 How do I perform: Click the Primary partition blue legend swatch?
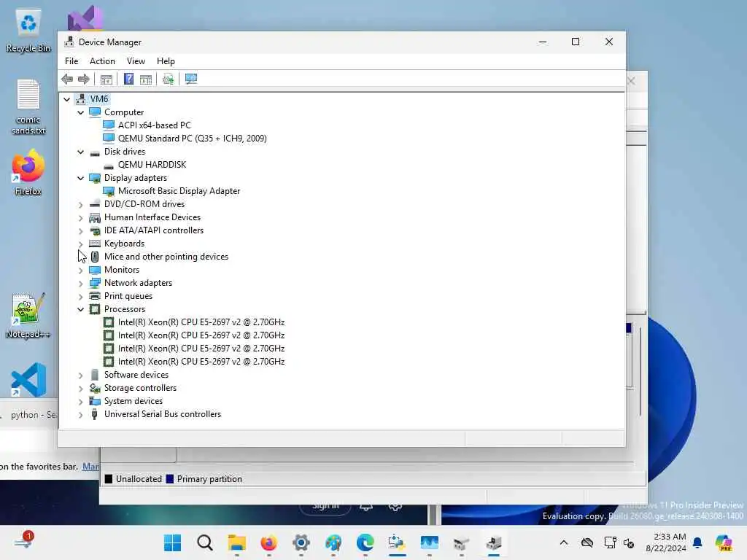[x=169, y=479]
